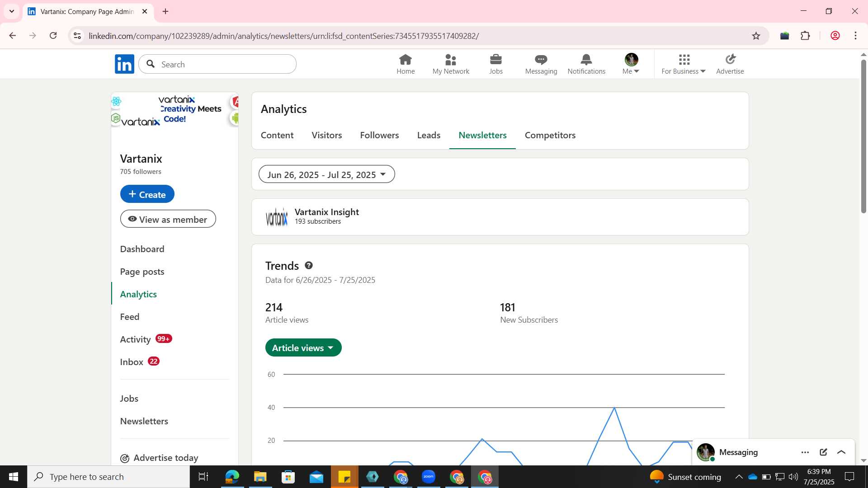This screenshot has width=868, height=488.
Task: Open Zoom from taskbar
Action: tap(428, 477)
